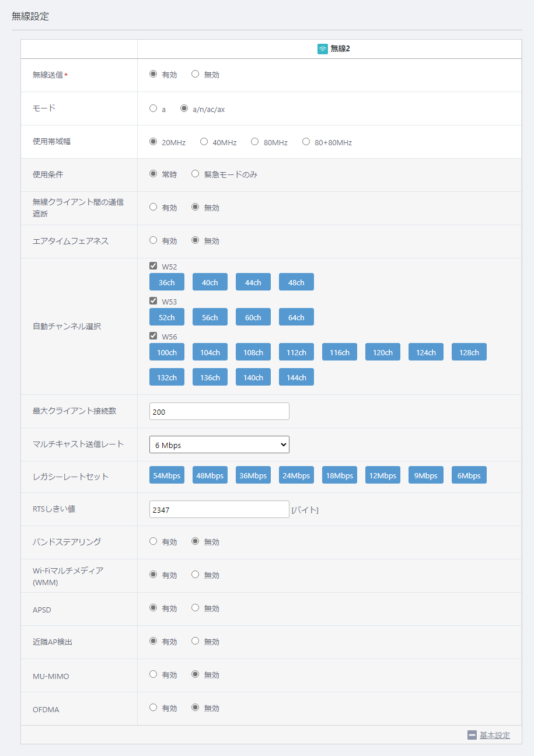Disable 無線クライアント間の通信遮断

[196, 207]
